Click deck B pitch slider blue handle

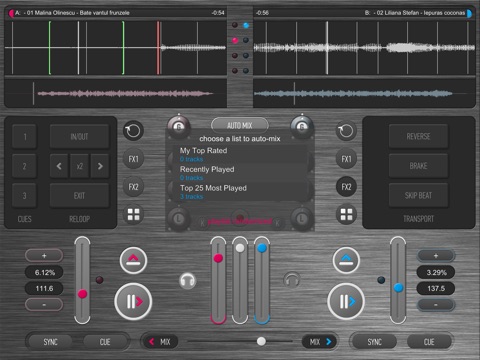tap(398, 288)
